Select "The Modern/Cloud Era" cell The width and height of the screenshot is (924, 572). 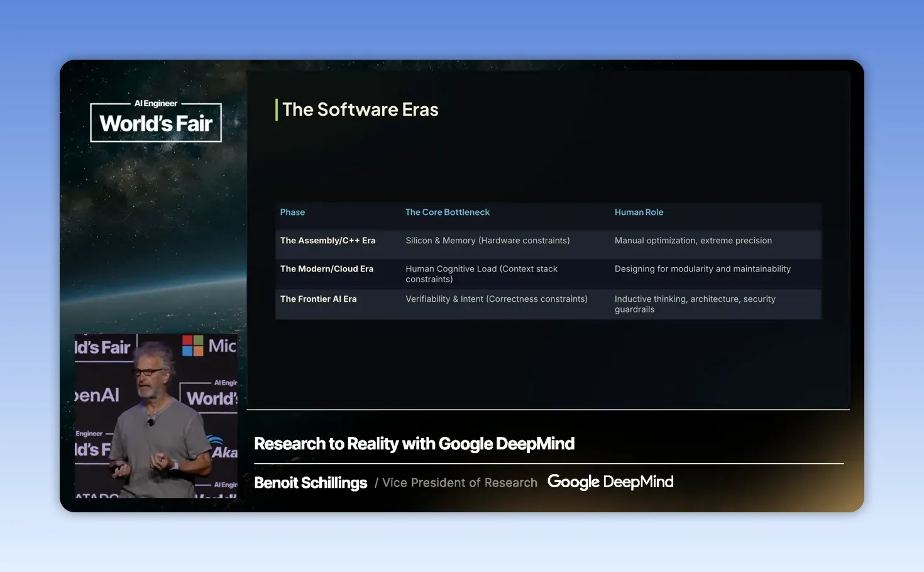point(327,269)
